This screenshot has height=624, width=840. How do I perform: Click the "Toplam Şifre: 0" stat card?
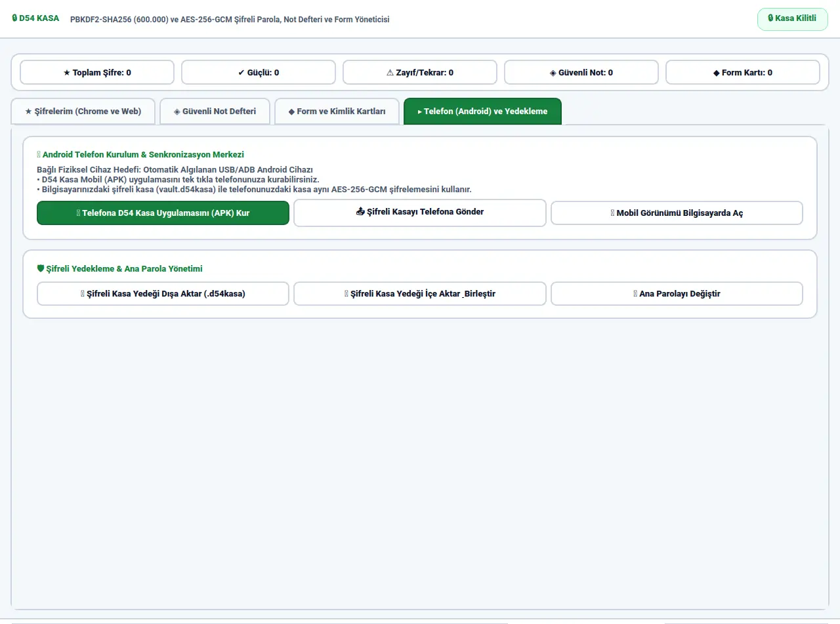pos(97,73)
